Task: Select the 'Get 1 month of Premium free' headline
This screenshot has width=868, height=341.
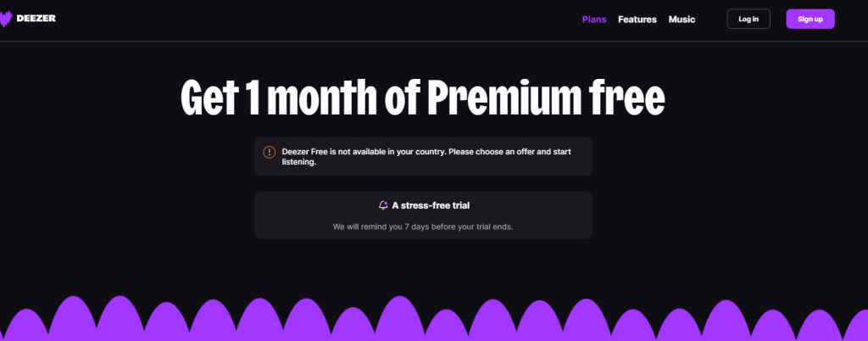Action: pos(422,98)
